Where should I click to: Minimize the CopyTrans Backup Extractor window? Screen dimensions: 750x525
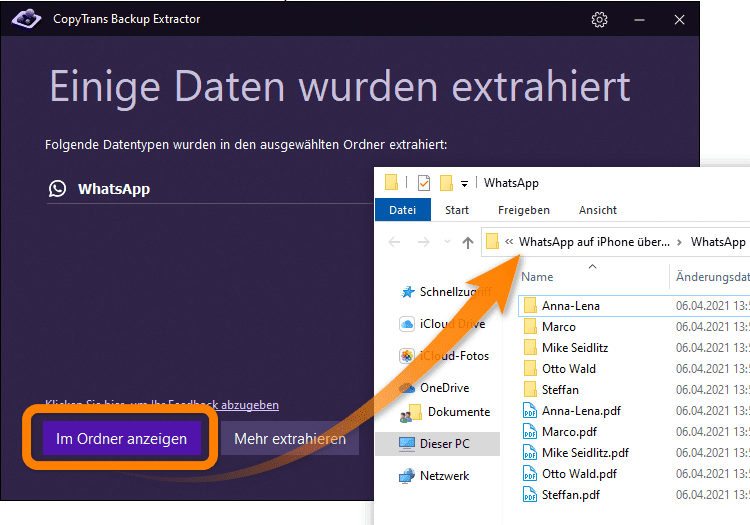click(640, 20)
